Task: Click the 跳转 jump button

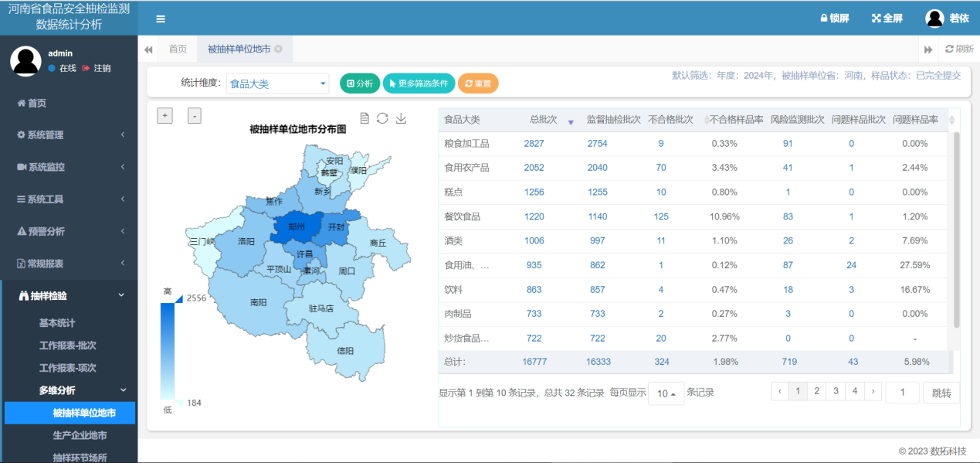Action: (x=941, y=393)
